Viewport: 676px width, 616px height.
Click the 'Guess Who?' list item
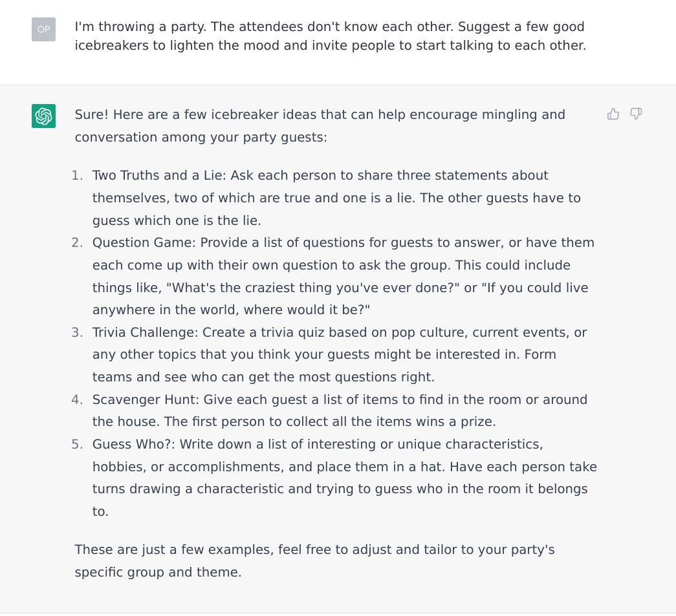pyautogui.click(x=344, y=478)
